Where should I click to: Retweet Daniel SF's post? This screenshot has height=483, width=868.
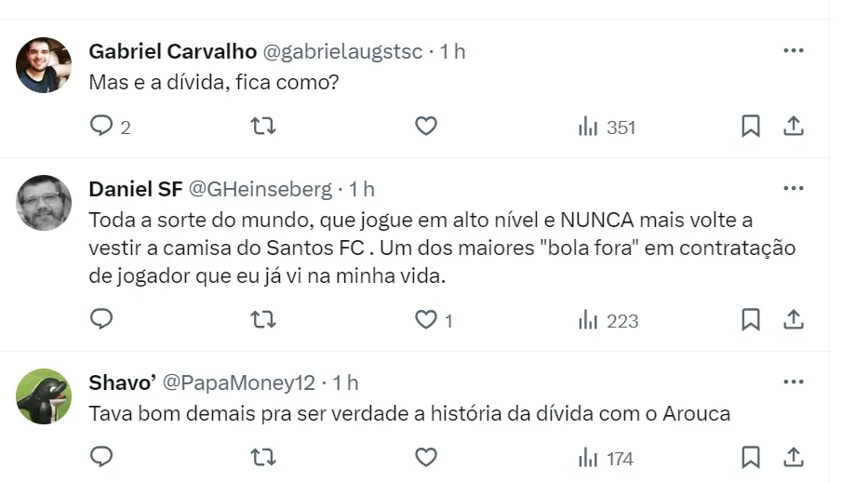click(263, 319)
